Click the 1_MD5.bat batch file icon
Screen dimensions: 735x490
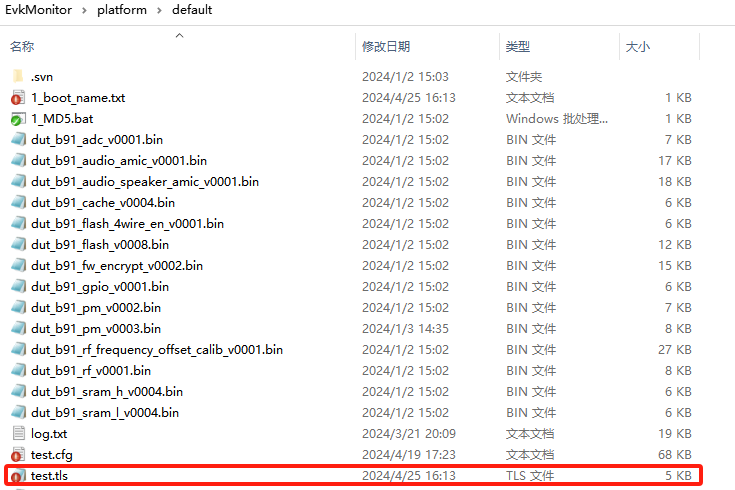click(x=18, y=119)
